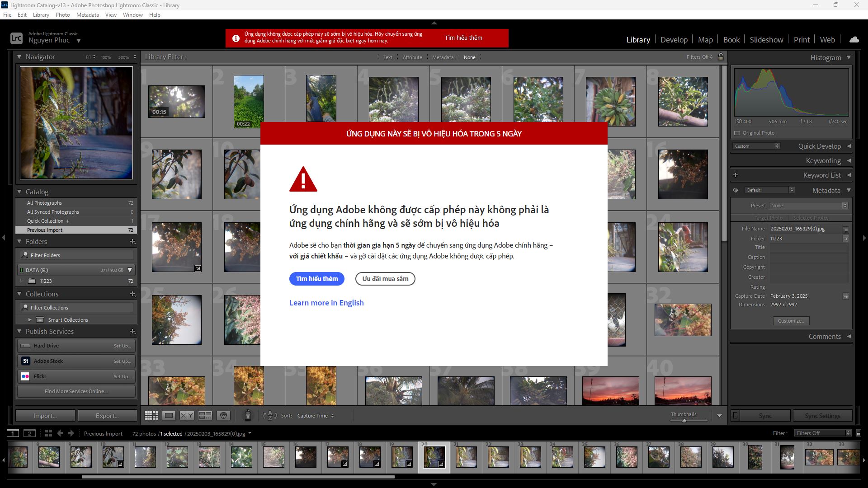Open the Develop module
Image resolution: width=868 pixels, height=488 pixels.
coord(674,40)
